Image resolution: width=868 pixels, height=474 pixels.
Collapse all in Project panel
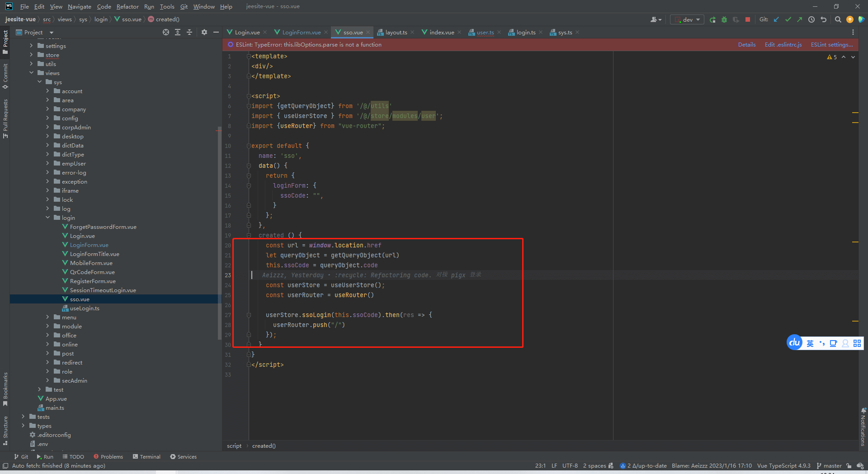point(189,32)
